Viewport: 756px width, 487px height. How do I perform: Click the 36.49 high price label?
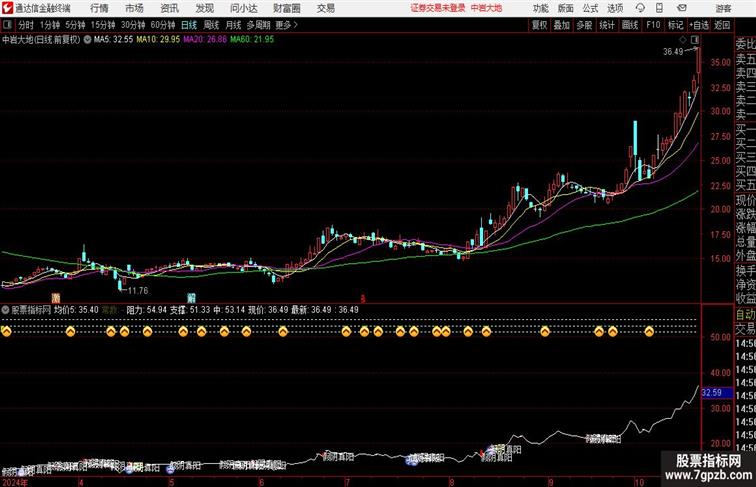pyautogui.click(x=673, y=52)
